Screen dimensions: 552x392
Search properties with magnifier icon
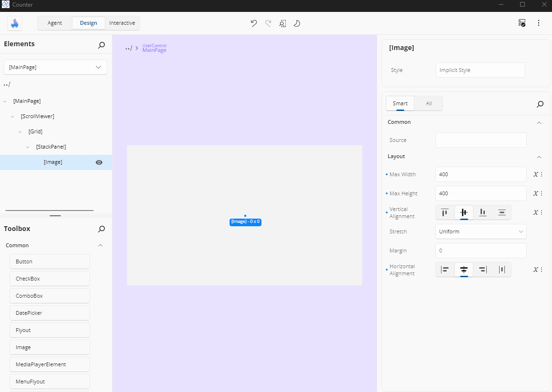pyautogui.click(x=540, y=104)
